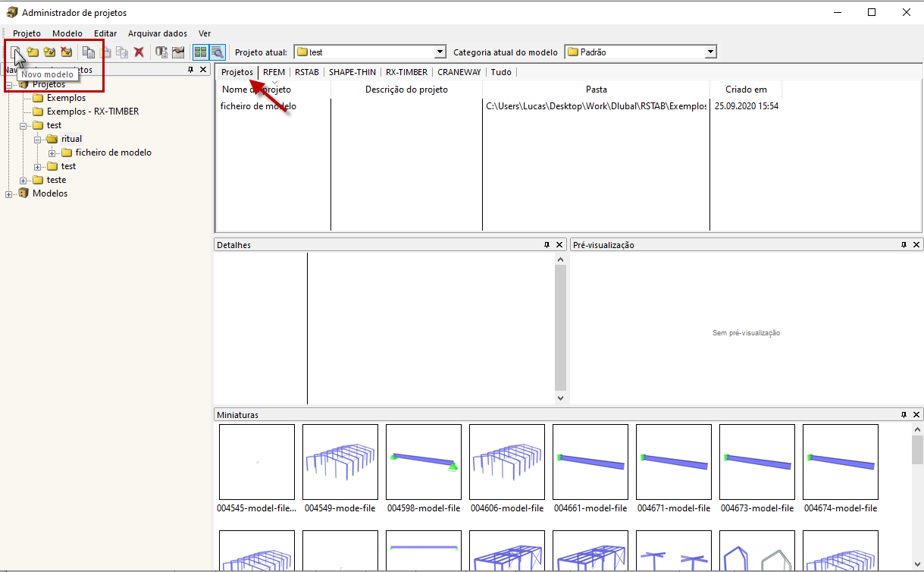Open thumbnail 004674-model-file

click(x=841, y=462)
